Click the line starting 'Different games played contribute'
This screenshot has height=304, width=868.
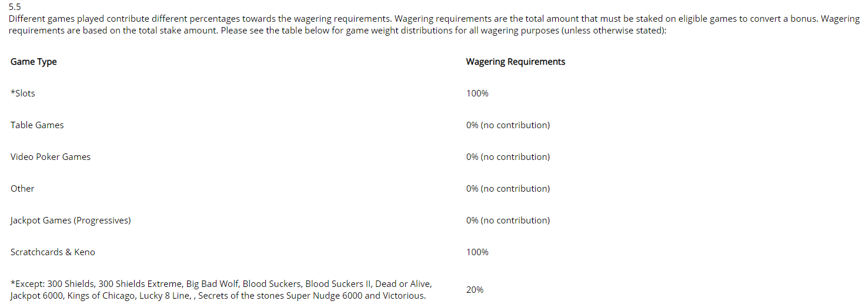coord(434,19)
